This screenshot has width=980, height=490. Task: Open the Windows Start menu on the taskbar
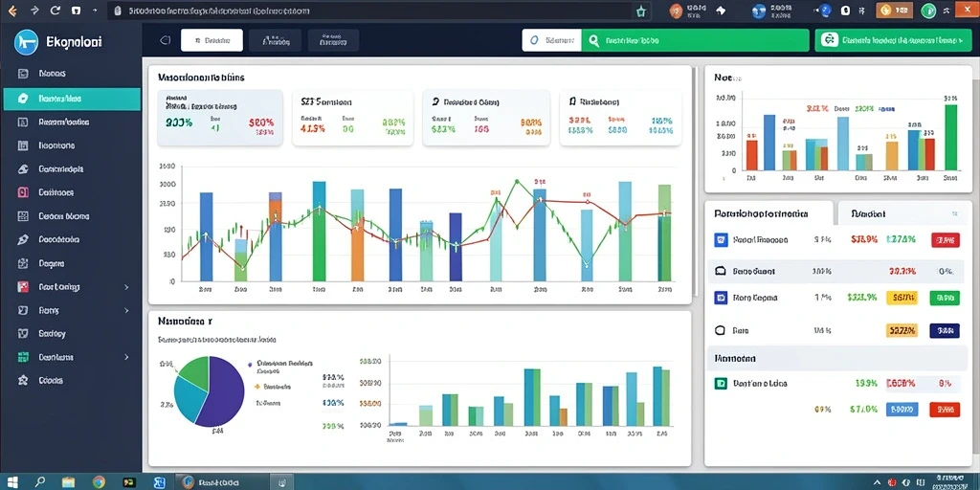(11, 481)
